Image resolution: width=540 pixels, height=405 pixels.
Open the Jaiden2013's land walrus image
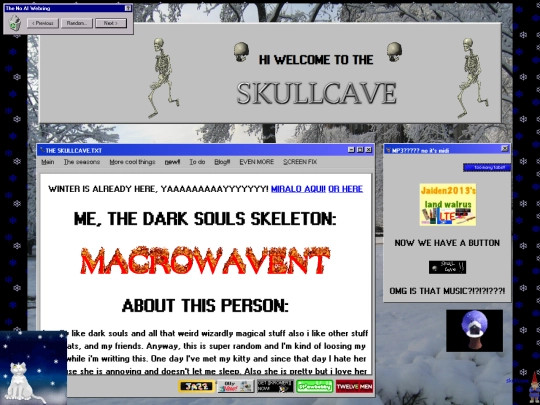click(448, 205)
